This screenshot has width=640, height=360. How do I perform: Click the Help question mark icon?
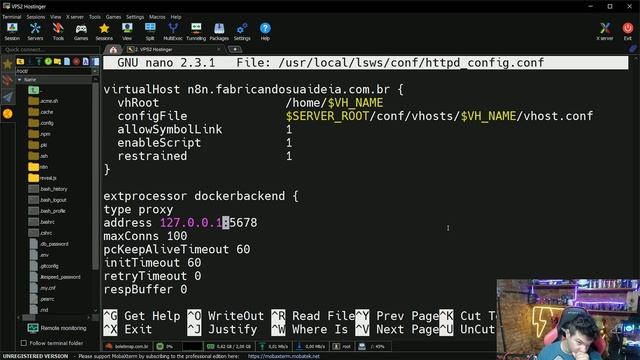(x=265, y=31)
